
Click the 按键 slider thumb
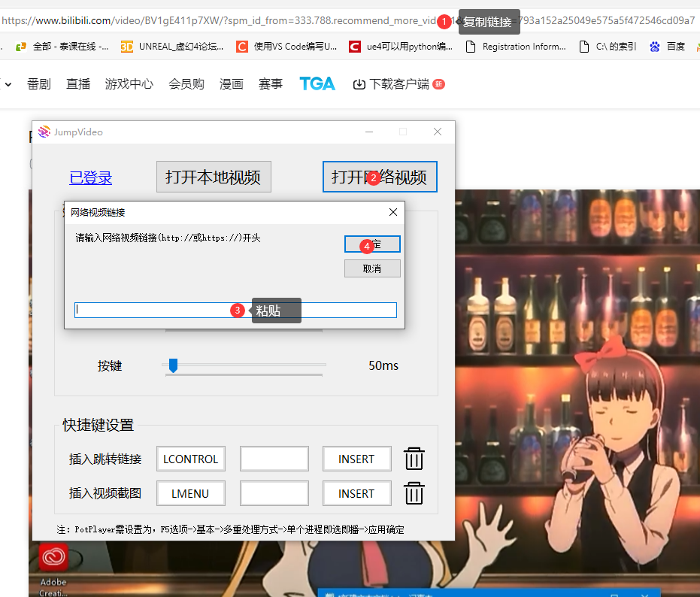(x=174, y=365)
